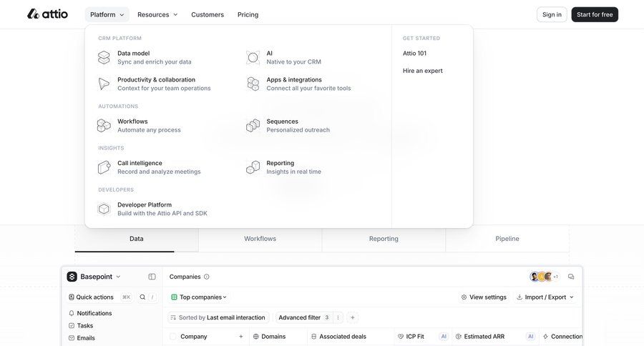The width and height of the screenshot is (644, 346).
Task: Click the Emails envelope icon
Action: pyautogui.click(x=72, y=338)
